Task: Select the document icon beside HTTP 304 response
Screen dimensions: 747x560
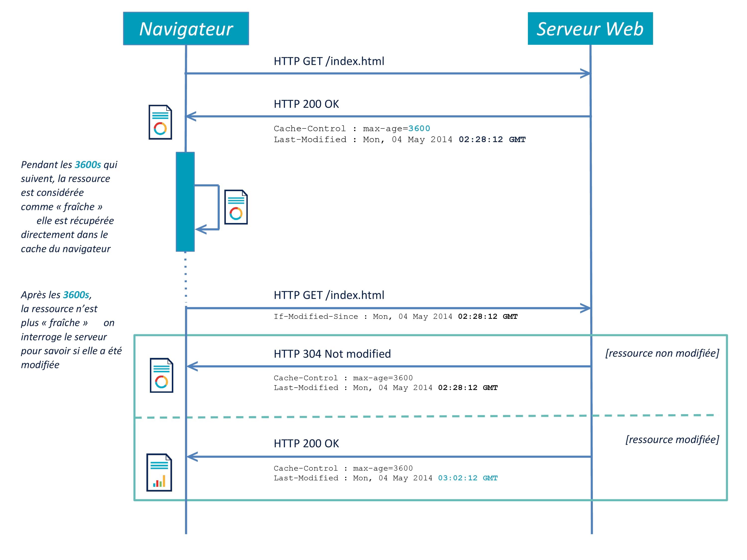Action: tap(161, 375)
